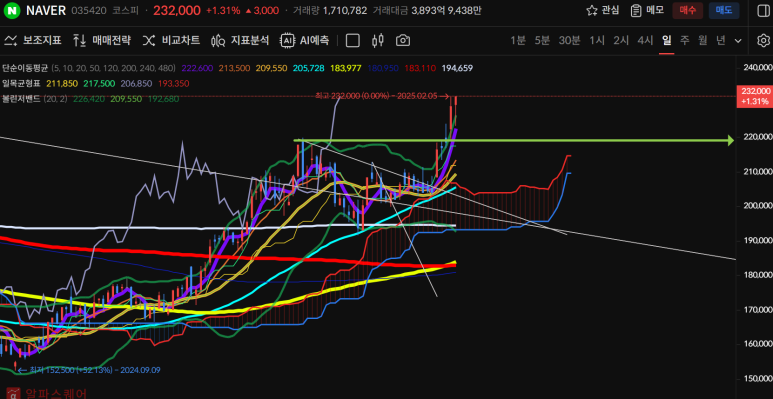This screenshot has width=773, height=399.
Task: Open the 비교차트 compare chart tool
Action: click(x=172, y=40)
